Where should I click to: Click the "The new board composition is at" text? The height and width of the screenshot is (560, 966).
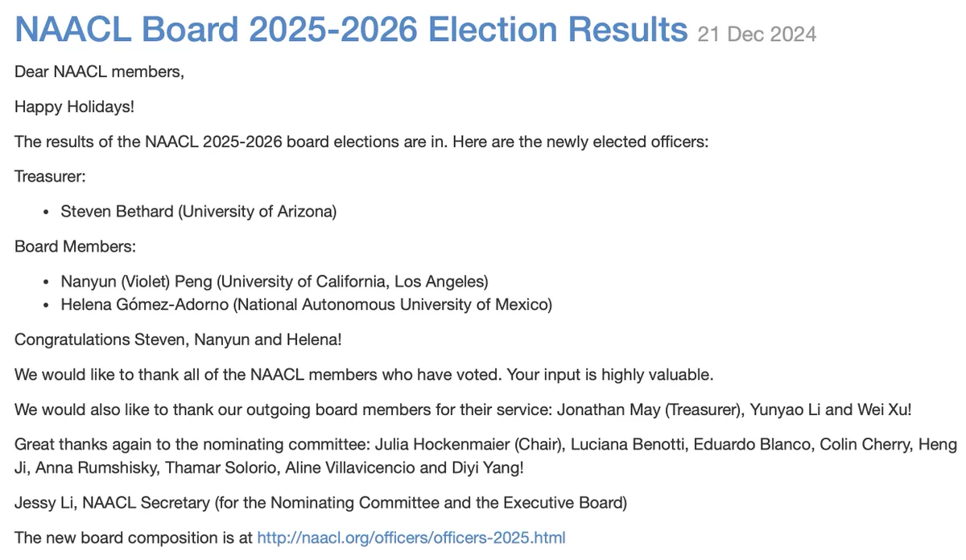[x=133, y=537]
